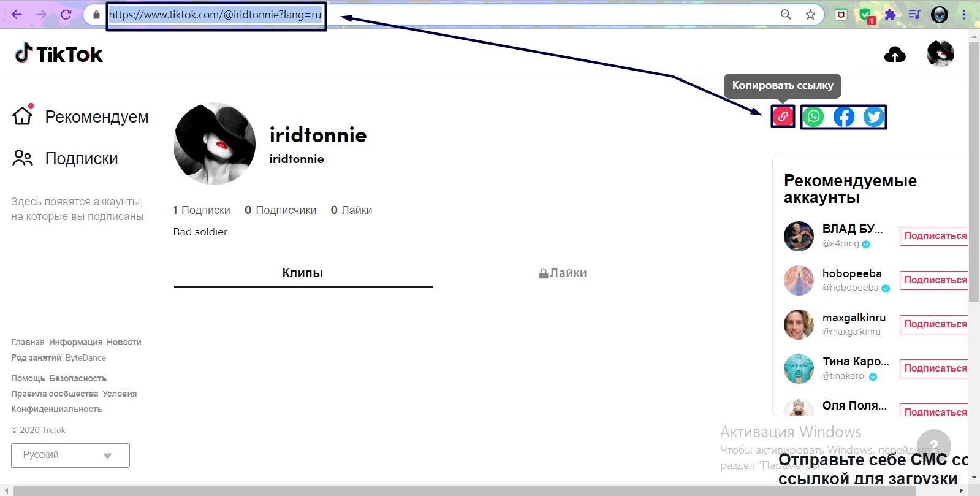Viewport: 980px width, 496px height.
Task: Reload the TikTok page
Action: coord(66,14)
